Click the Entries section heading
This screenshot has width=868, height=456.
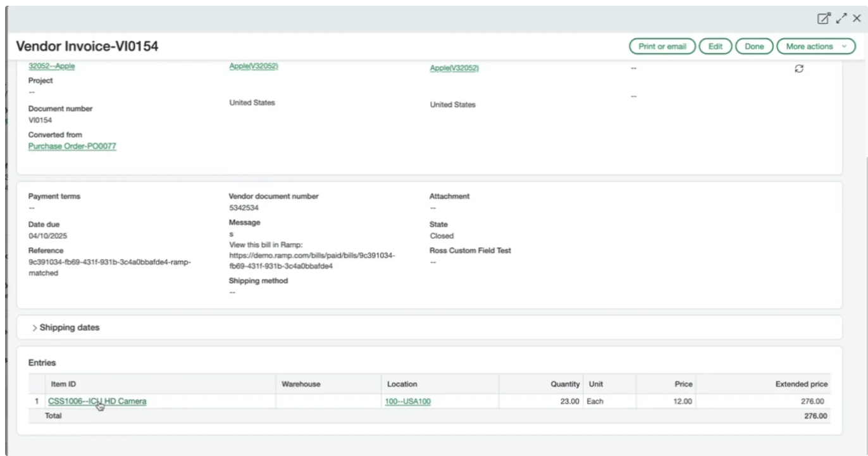[x=42, y=363]
